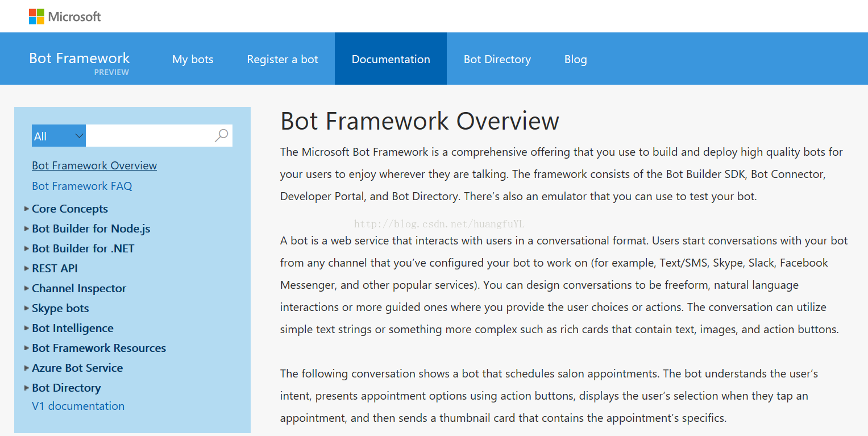Image resolution: width=868 pixels, height=436 pixels.
Task: Select Channel Inspector section label
Action: (79, 288)
